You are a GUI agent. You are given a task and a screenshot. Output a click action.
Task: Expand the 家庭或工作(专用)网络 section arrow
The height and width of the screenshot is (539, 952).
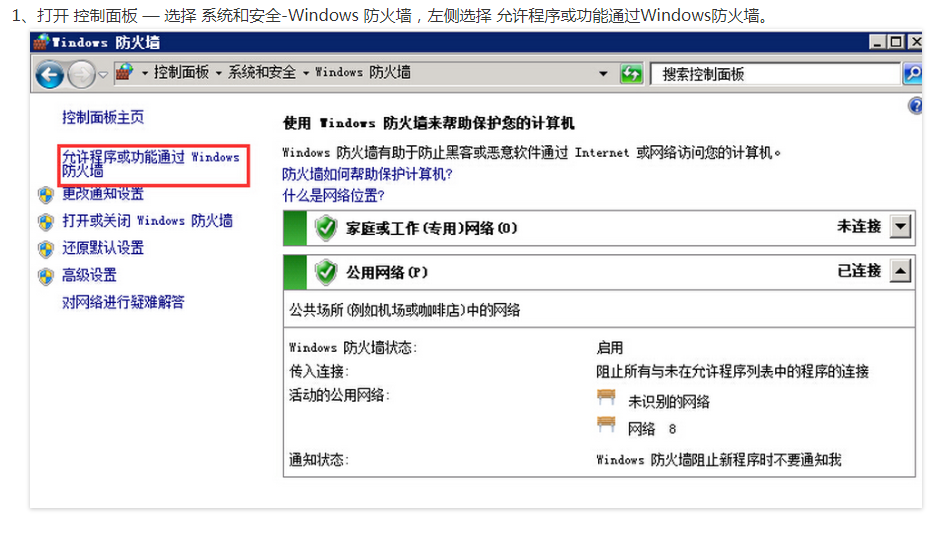pyautogui.click(x=900, y=227)
